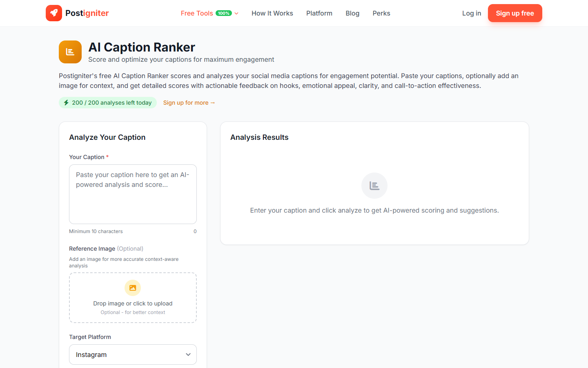
Task: Follow the Sign up for more link
Action: (189, 103)
